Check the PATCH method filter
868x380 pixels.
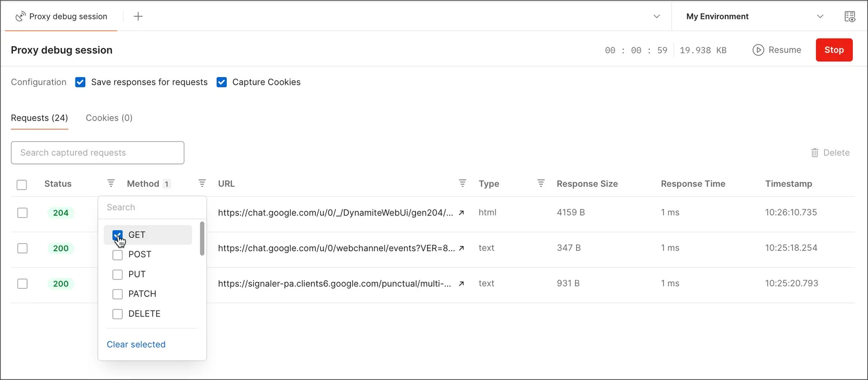(117, 294)
